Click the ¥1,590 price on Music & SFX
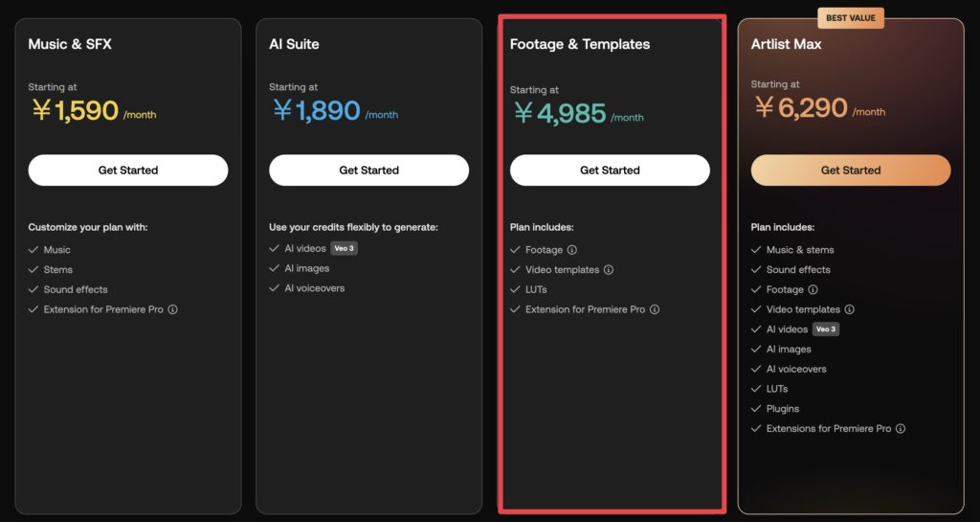Image resolution: width=980 pixels, height=522 pixels. (75, 111)
